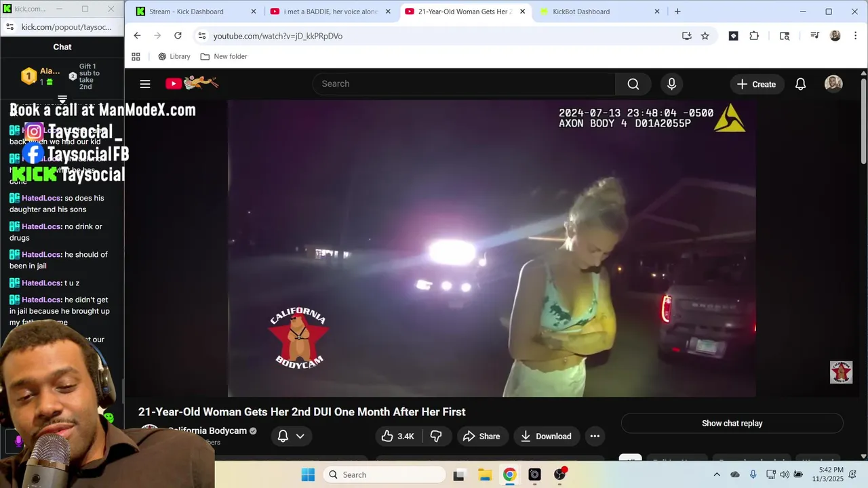This screenshot has height=488, width=868.
Task: Click the YouTube search magnifier button
Action: (633, 84)
